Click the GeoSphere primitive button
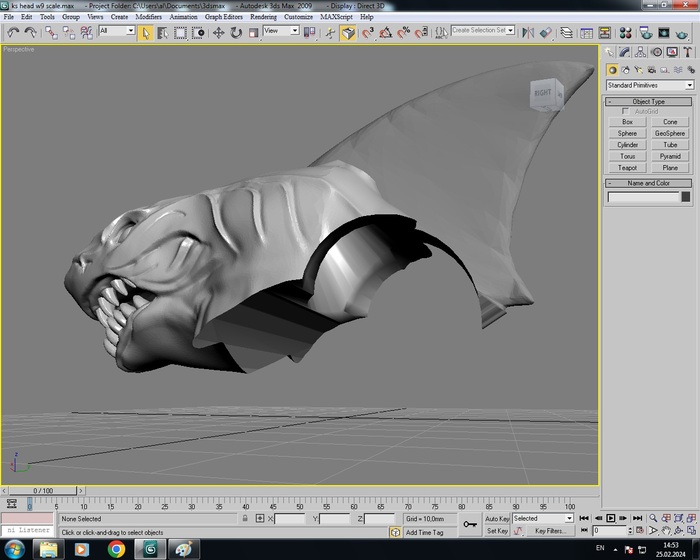700x560 pixels. (x=670, y=133)
